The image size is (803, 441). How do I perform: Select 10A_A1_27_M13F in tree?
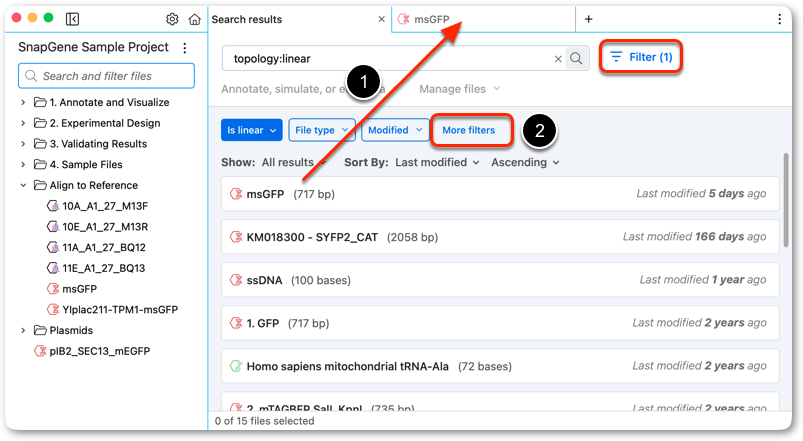105,206
